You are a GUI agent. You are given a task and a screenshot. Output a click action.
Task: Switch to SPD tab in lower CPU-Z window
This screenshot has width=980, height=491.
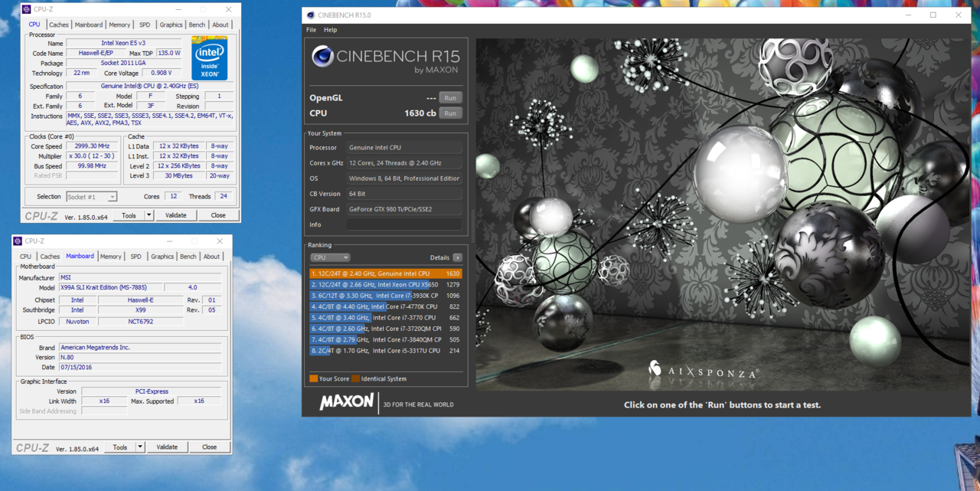coord(136,257)
